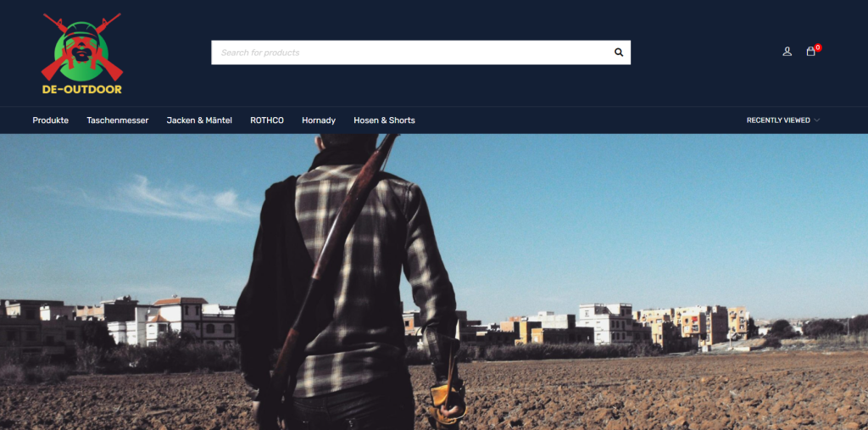The width and height of the screenshot is (868, 430).
Task: Click the search magnifying glass icon
Action: [x=619, y=53]
